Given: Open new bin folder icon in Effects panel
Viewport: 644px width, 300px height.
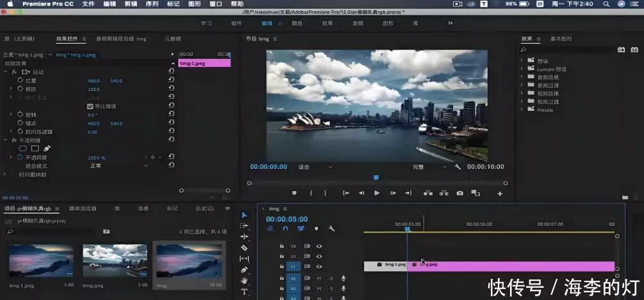Looking at the screenshot, I should point(625,197).
